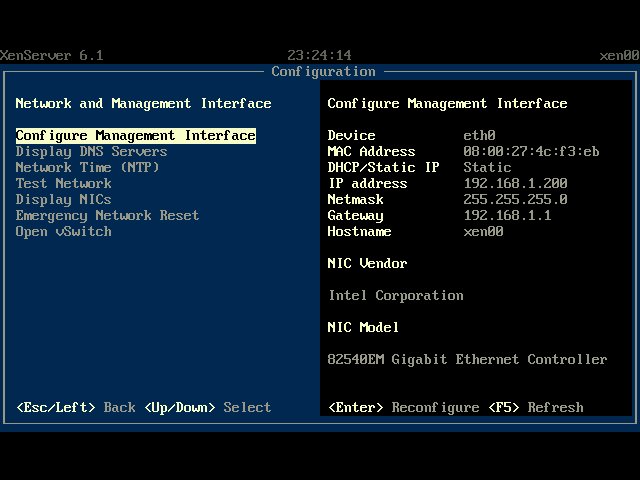This screenshot has width=640, height=480.
Task: Open the Display DNS Servers entry
Action: click(91, 152)
